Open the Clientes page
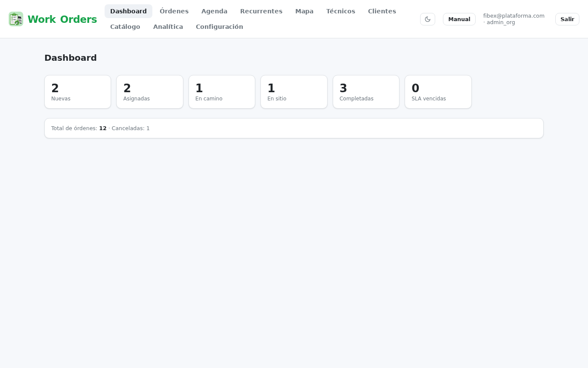 point(382,11)
